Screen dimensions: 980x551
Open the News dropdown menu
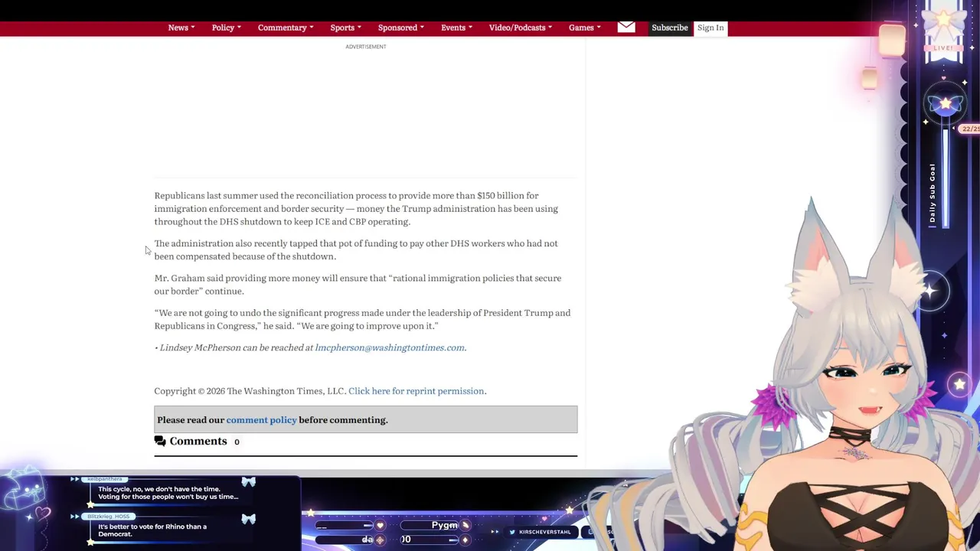[x=181, y=28]
